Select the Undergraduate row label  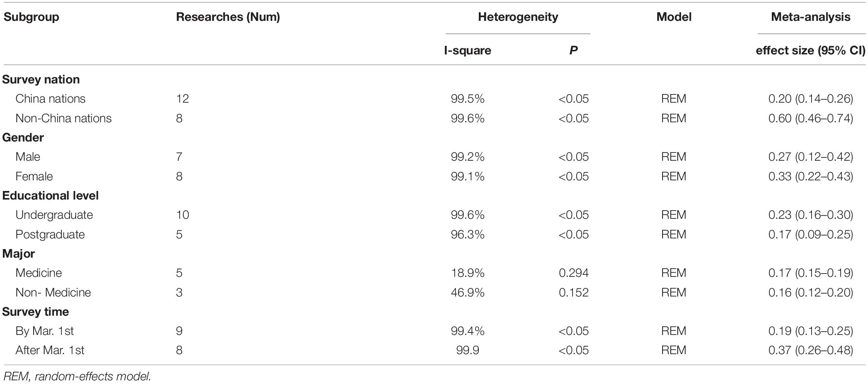click(54, 215)
